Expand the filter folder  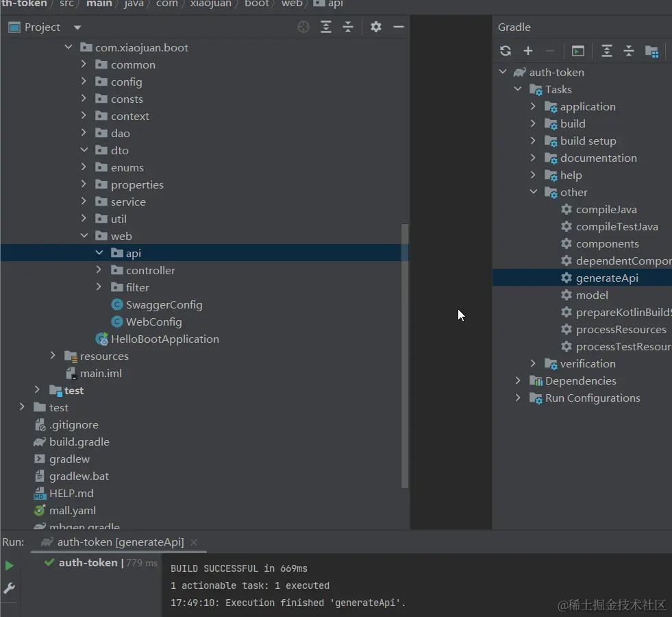[x=99, y=287]
